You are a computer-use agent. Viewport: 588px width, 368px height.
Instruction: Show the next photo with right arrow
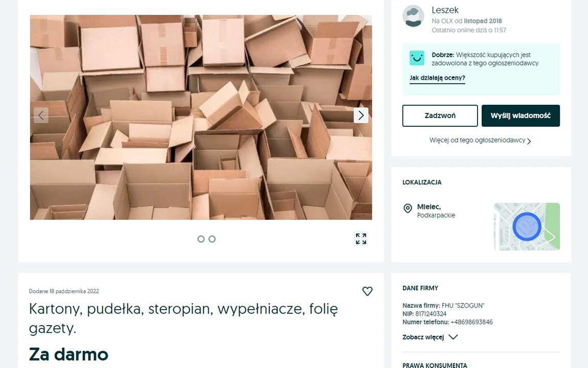tap(361, 116)
